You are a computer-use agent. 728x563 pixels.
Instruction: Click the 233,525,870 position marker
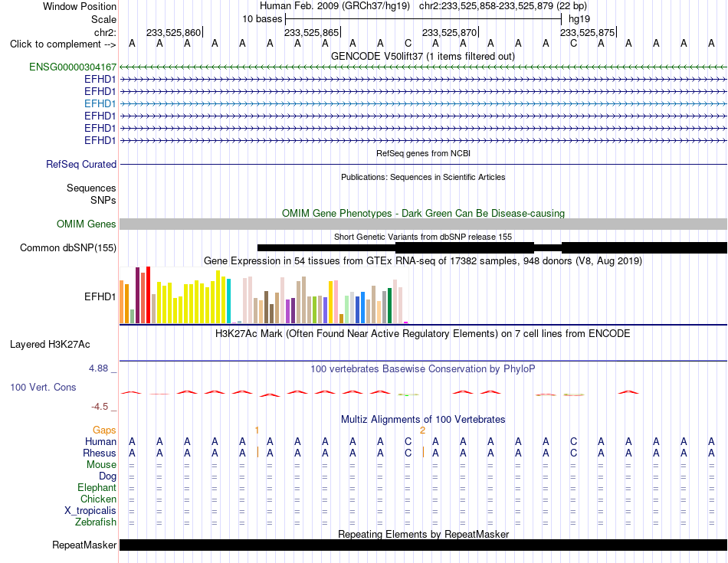[x=450, y=32]
